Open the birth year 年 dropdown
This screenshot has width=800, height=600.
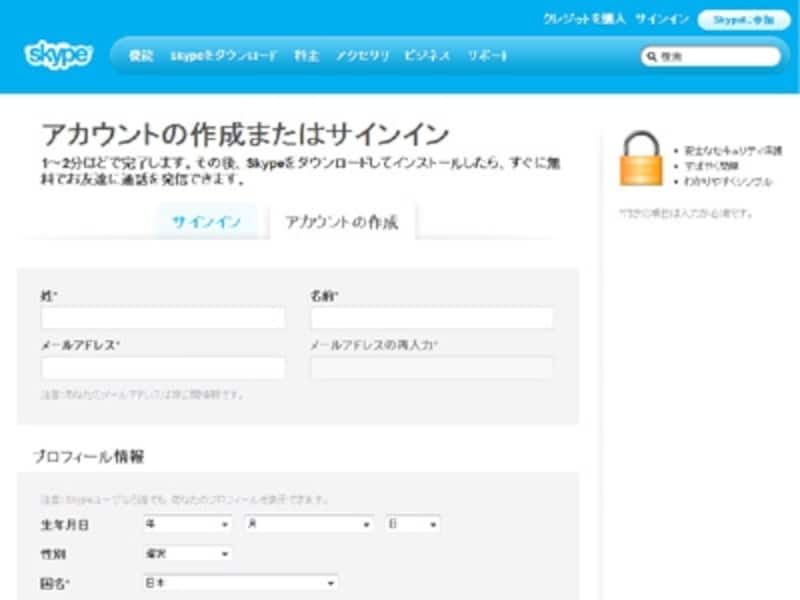[187, 524]
